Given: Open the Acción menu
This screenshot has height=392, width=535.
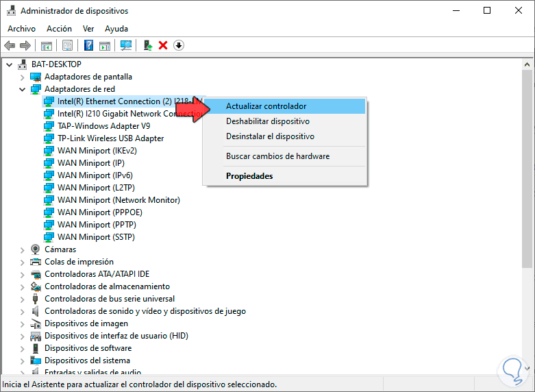Looking at the screenshot, I should point(59,29).
